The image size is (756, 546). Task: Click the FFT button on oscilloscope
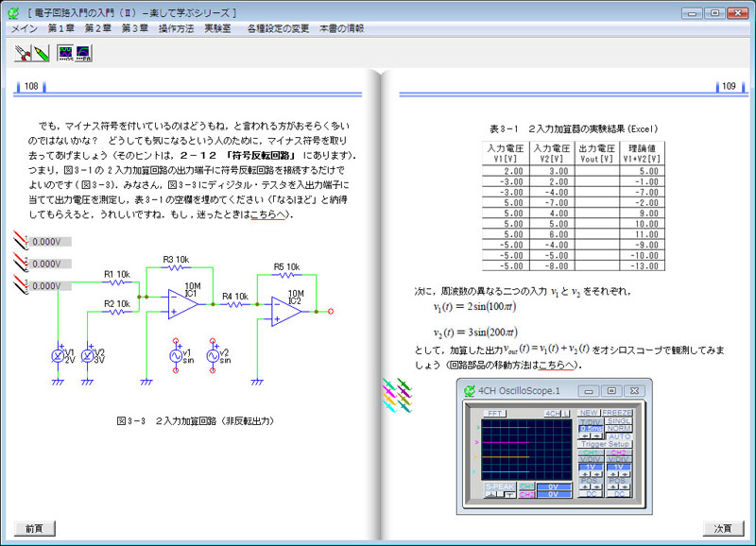493,414
